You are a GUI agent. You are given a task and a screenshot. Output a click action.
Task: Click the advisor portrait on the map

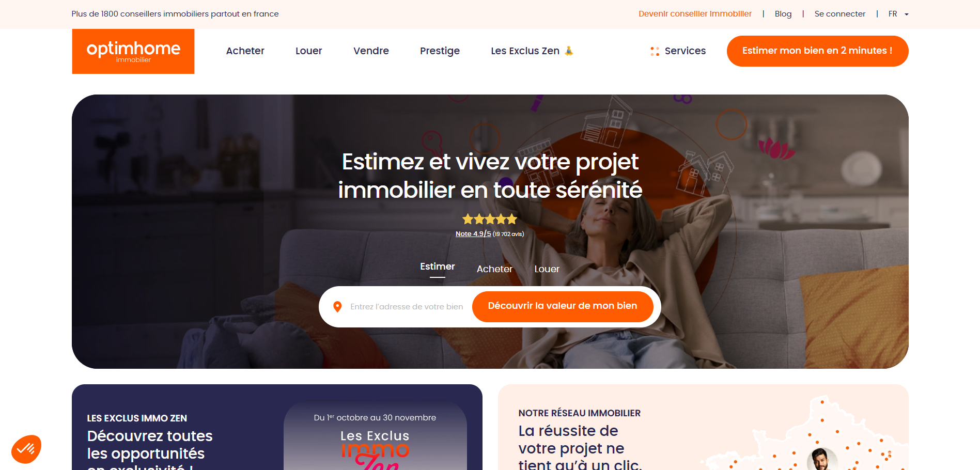coord(821,460)
